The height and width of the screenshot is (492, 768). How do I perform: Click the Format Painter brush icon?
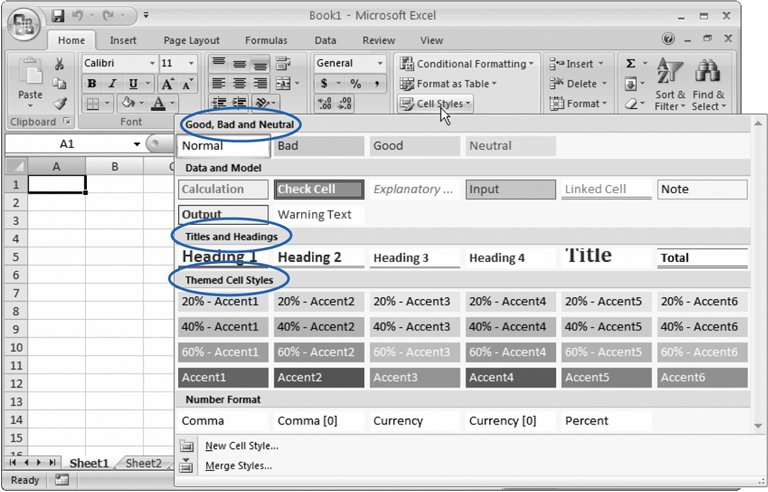tap(60, 104)
